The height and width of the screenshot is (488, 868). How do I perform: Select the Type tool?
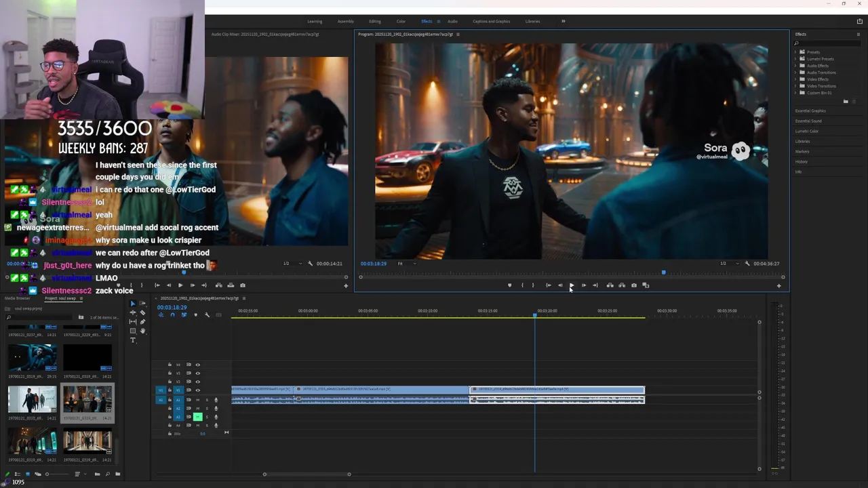pos(133,340)
